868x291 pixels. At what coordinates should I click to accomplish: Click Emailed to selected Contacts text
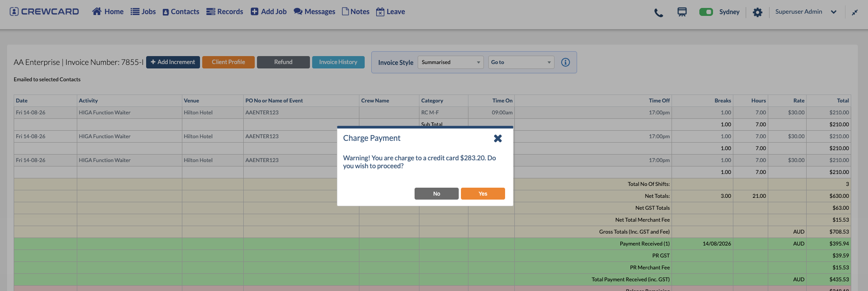point(47,79)
